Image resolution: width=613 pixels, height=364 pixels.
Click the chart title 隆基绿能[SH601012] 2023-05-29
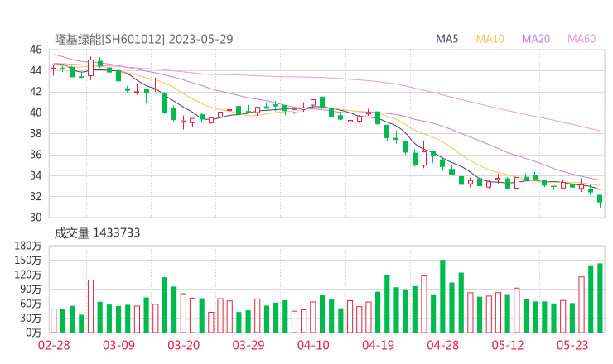pyautogui.click(x=144, y=39)
